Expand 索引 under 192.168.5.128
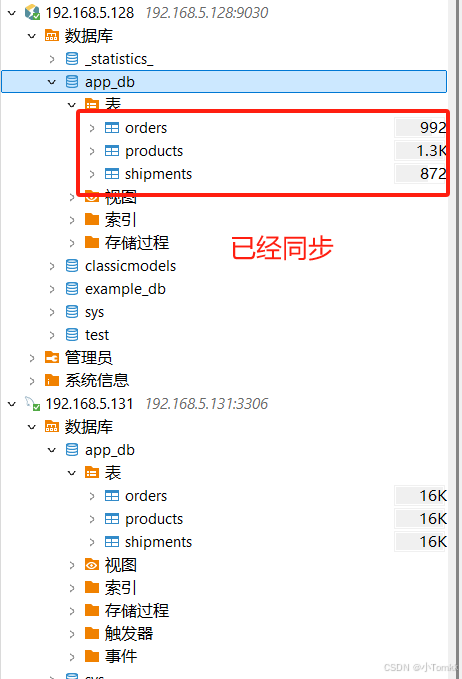Screen dimensions: 462x679 (72, 220)
